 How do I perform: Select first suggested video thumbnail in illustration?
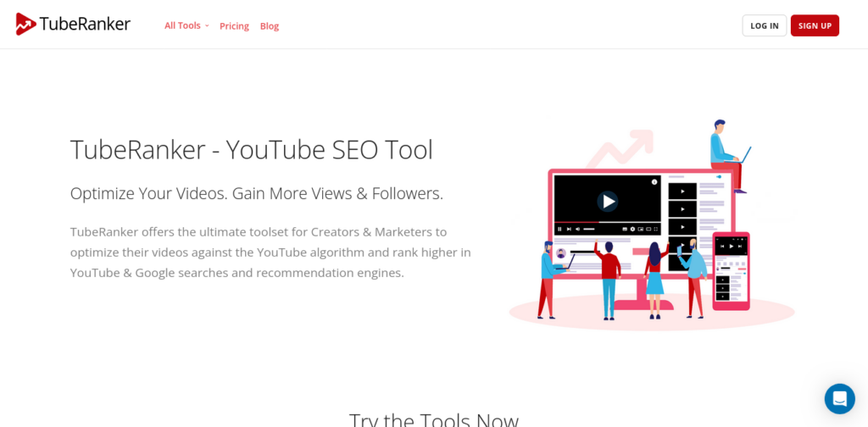(x=682, y=191)
